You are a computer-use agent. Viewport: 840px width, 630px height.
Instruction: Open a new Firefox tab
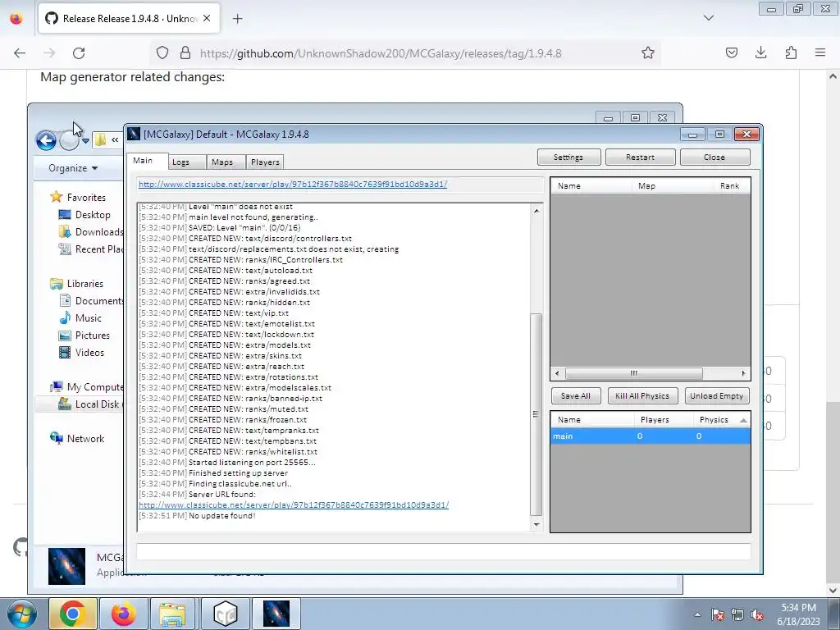click(x=237, y=19)
